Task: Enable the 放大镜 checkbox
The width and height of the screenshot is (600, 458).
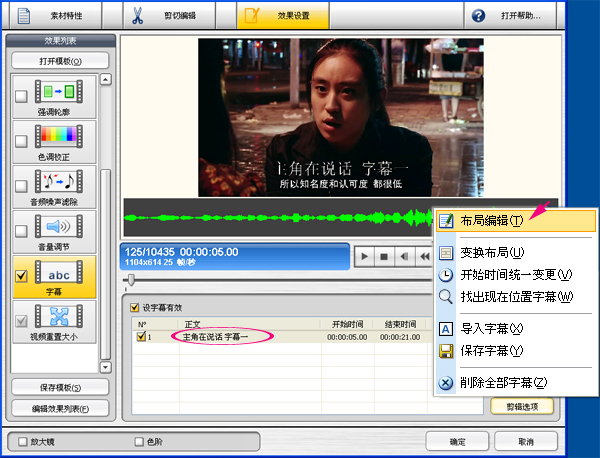Action: coord(23,442)
